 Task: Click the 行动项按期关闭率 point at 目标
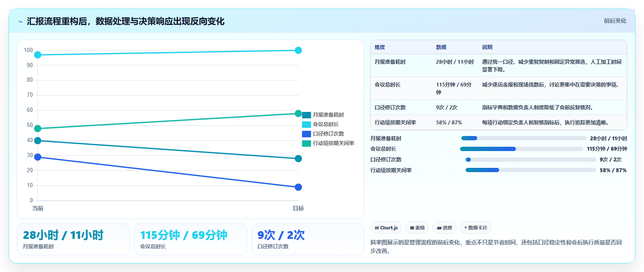[298, 114]
